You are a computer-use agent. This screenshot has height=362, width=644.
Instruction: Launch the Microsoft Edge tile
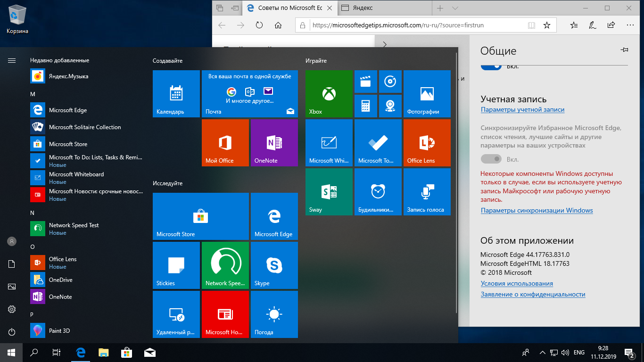point(274,216)
